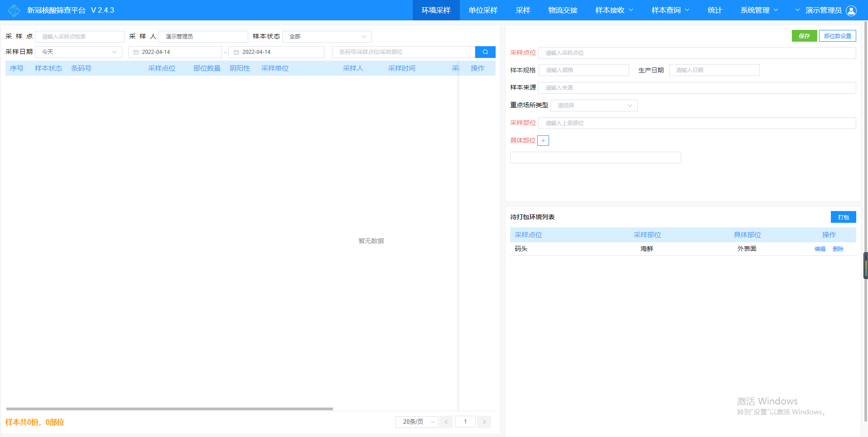Screen dimensions: 868x437
Task: Open the 样本状态 dropdown
Action: click(327, 37)
